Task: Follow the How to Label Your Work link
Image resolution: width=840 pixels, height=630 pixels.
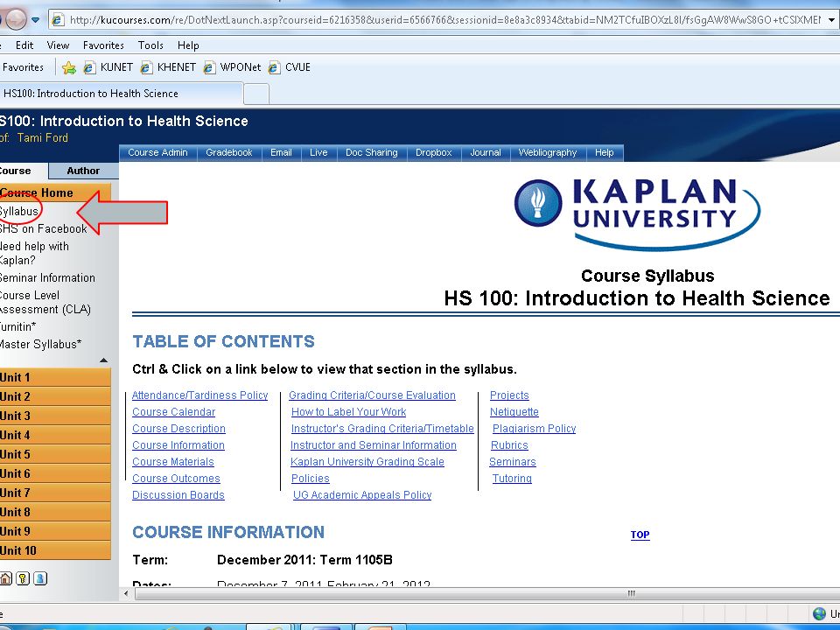Action: (x=349, y=412)
